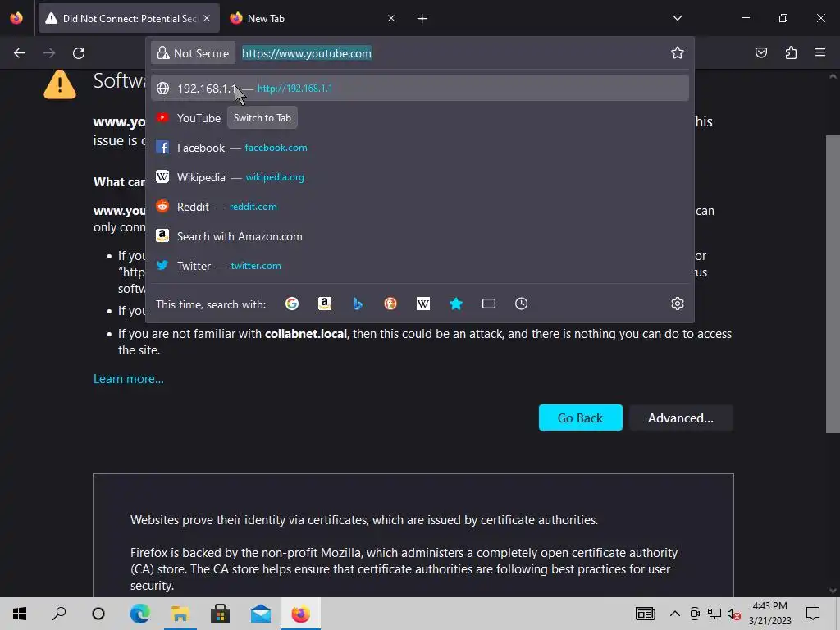Select the Wikipedia suggestion

(419, 177)
